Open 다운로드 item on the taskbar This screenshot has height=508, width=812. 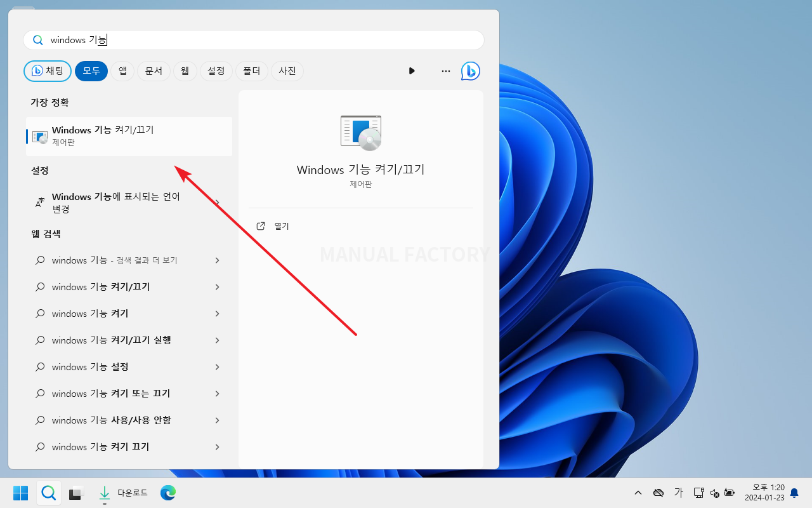[x=123, y=493]
